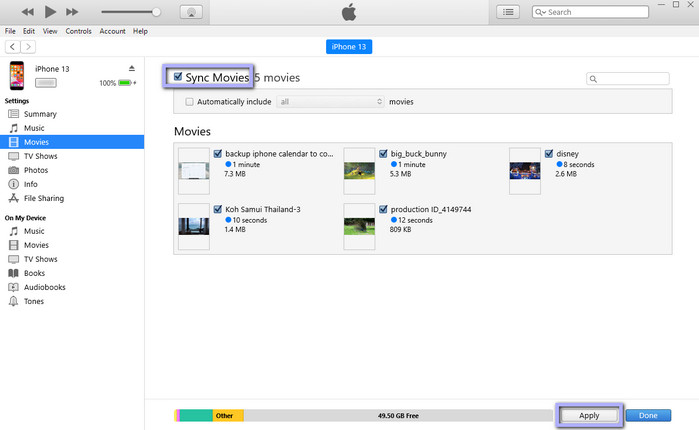Enable the Automatically include checkbox
The image size is (699, 430).
tap(189, 102)
